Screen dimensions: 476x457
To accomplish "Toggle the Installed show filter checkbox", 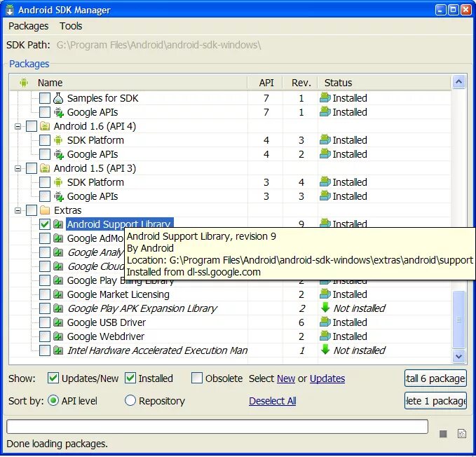I will [130, 378].
